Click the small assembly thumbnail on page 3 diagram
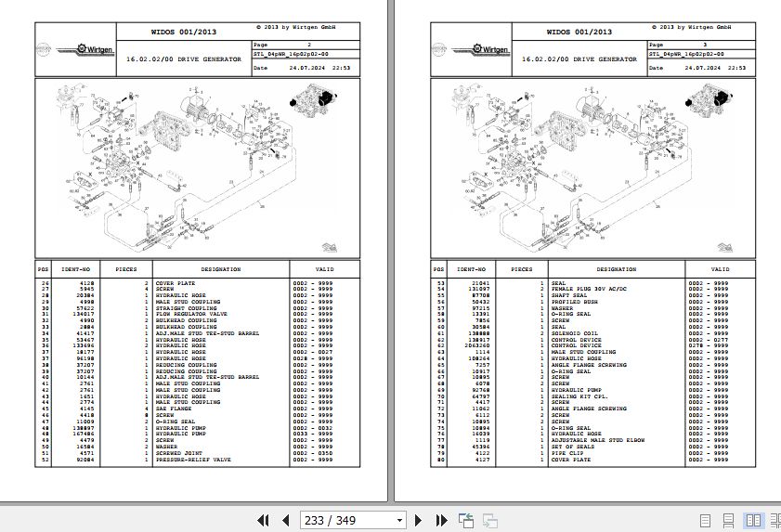The width and height of the screenshot is (781, 532). [x=709, y=98]
